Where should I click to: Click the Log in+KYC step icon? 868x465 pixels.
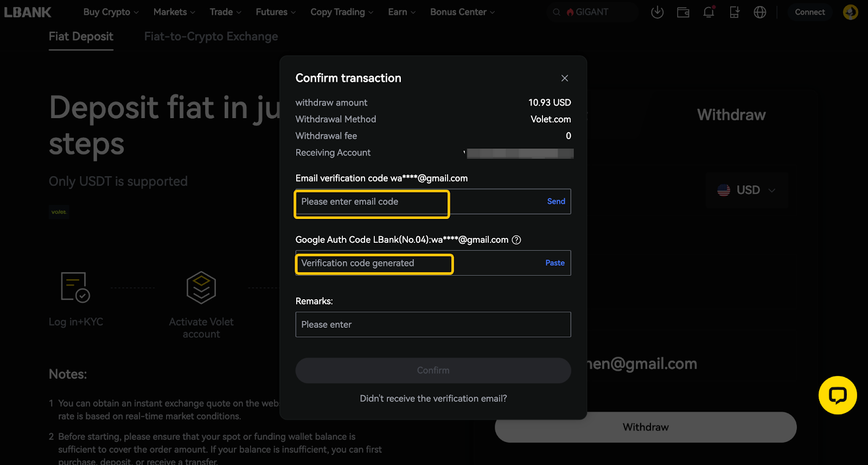(75, 287)
